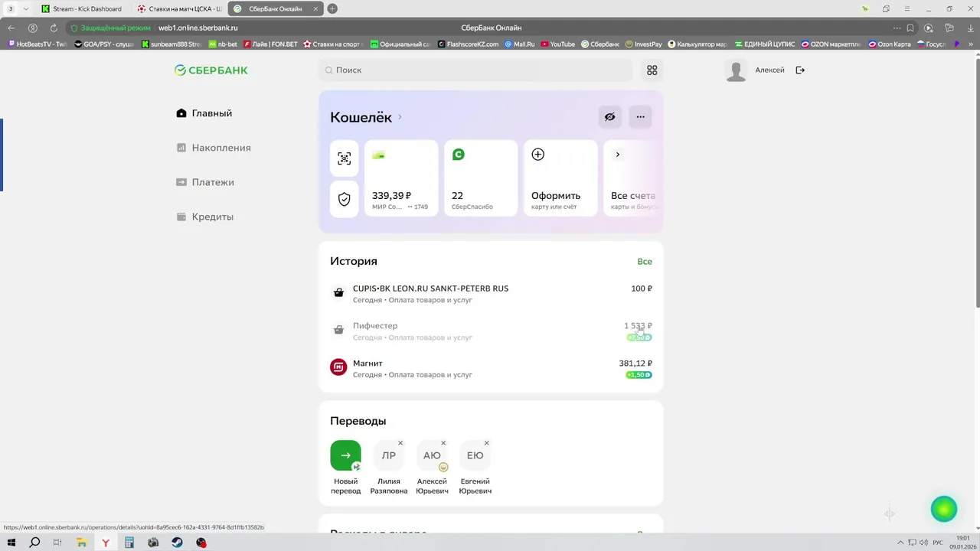
Task: Remove Алексей Юрьевич contact with X
Action: (443, 443)
